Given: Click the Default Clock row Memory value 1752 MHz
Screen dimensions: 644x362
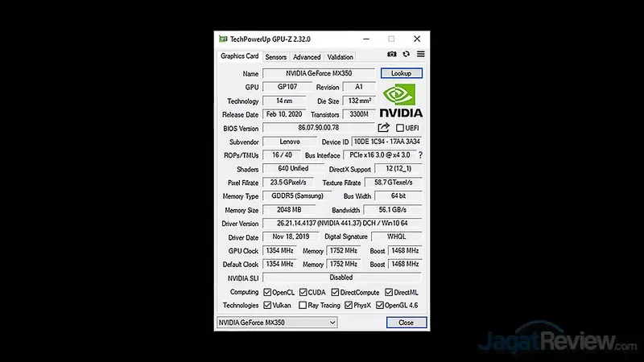Looking at the screenshot, I should point(344,264).
